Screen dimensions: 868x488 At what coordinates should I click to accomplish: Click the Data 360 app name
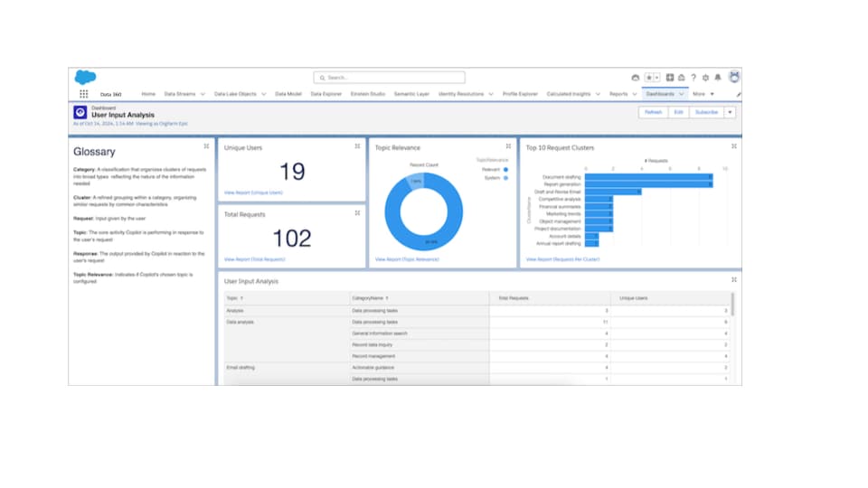[x=110, y=95]
